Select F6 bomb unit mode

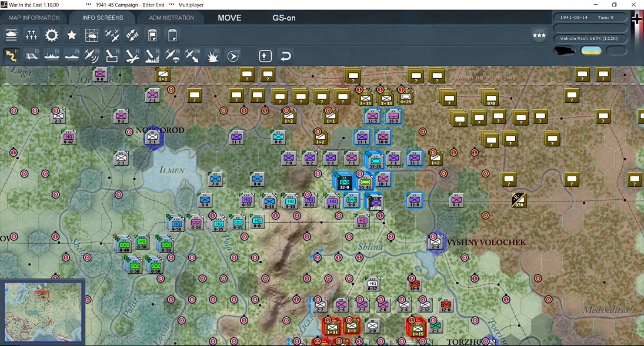112,56
